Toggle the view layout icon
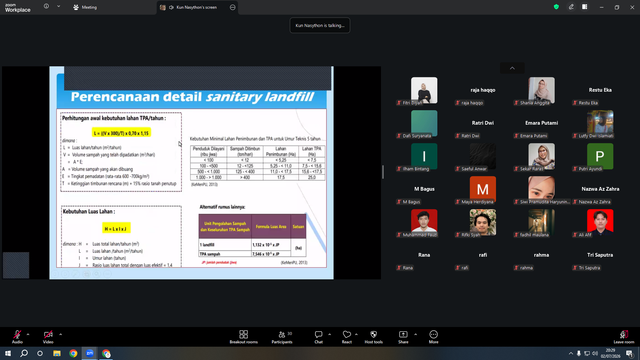 click(585, 7)
